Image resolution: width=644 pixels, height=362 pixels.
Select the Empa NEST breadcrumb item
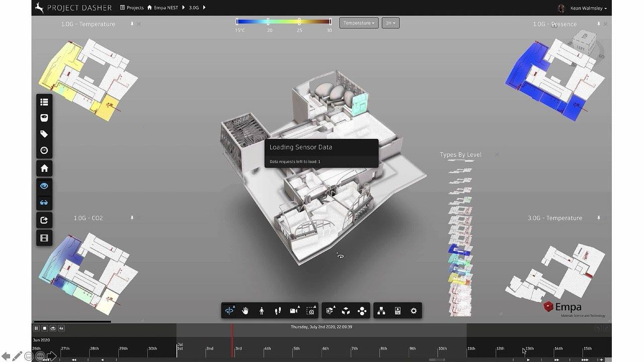[x=163, y=8]
